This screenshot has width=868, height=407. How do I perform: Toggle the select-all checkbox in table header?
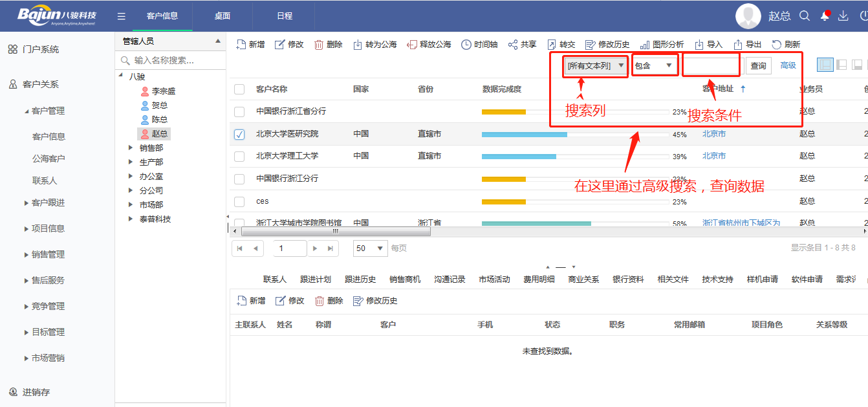[239, 89]
